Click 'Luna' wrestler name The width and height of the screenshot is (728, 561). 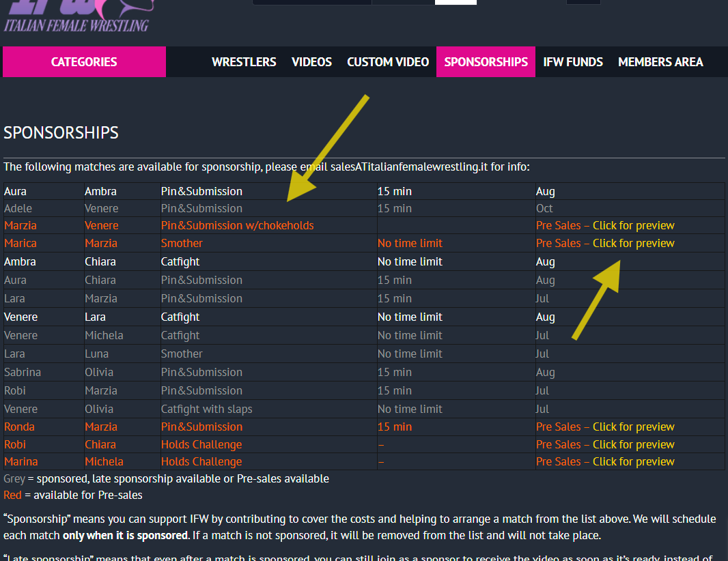click(x=96, y=354)
